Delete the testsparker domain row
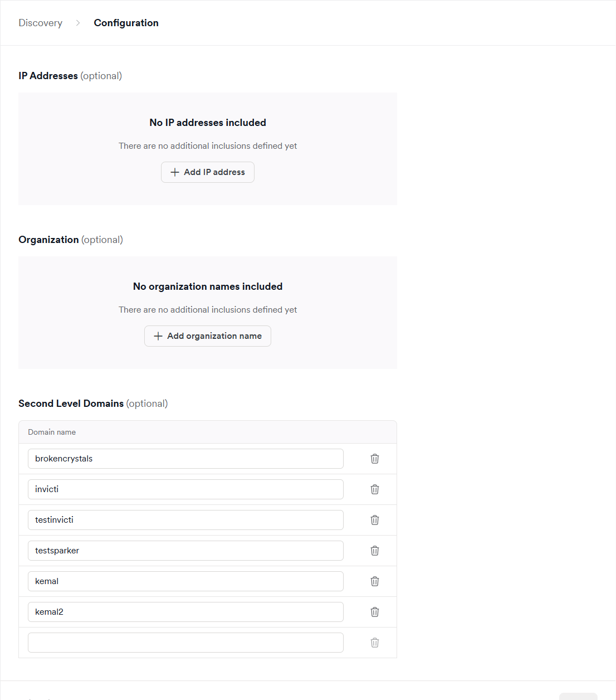Image resolution: width=616 pixels, height=700 pixels. point(375,551)
